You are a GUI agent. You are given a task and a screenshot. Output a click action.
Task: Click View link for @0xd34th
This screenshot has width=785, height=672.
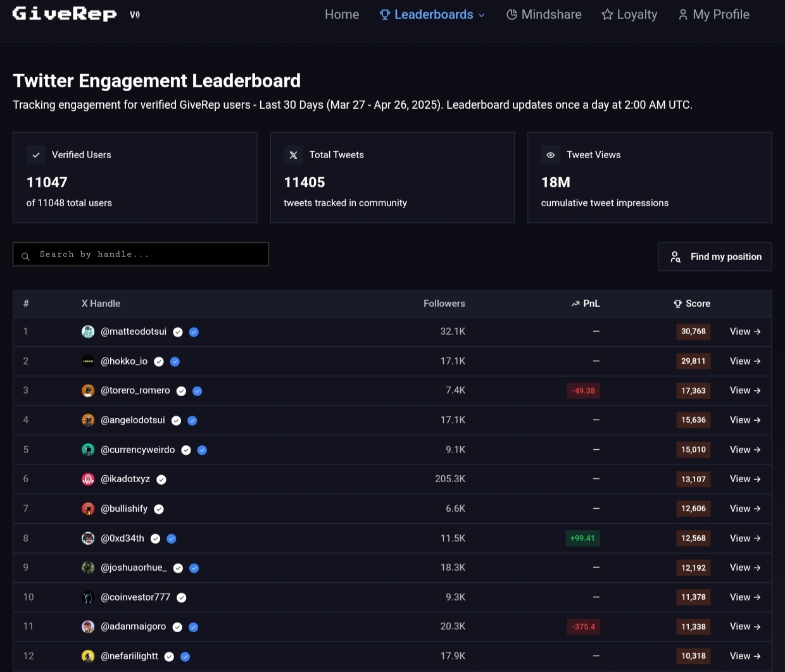tap(745, 538)
